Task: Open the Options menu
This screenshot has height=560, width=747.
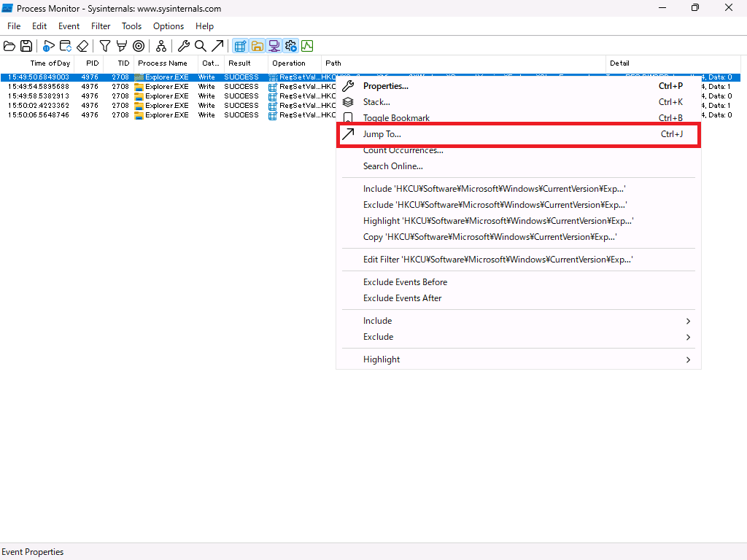Action: pos(169,26)
